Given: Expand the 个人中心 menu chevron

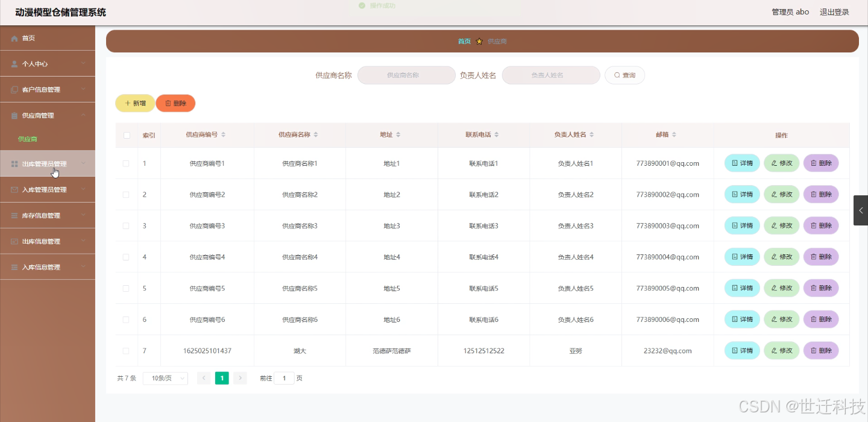Looking at the screenshot, I should [x=83, y=63].
